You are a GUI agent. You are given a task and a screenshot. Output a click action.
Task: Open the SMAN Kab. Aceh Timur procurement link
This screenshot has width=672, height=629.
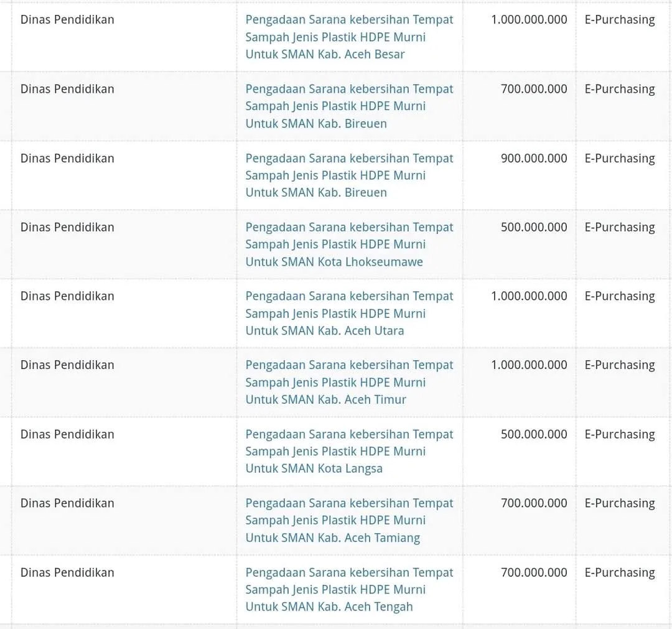click(349, 382)
